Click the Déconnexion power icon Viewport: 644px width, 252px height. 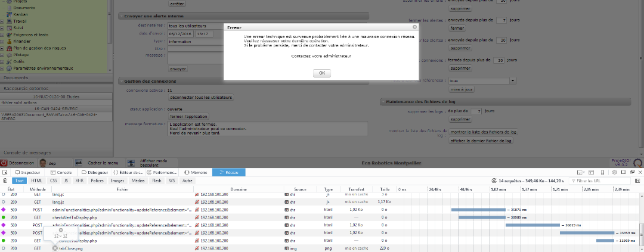coord(4,163)
